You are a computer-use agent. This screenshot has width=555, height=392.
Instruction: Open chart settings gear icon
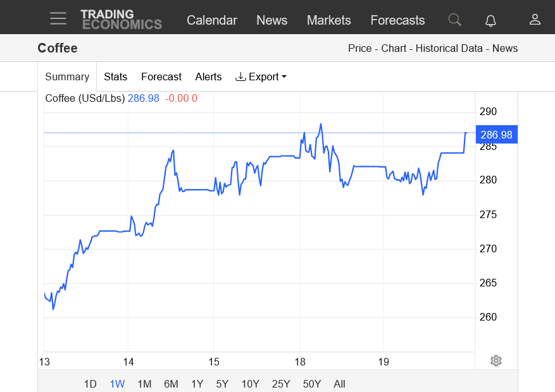click(x=496, y=360)
